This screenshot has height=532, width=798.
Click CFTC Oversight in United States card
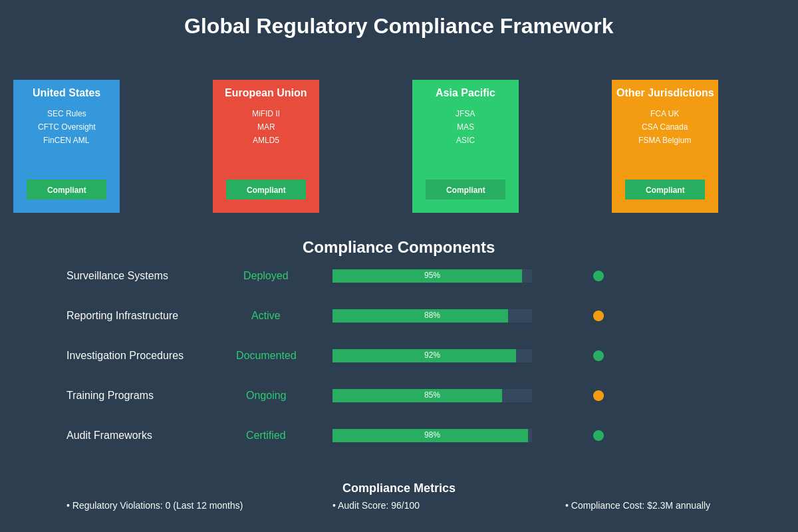tap(66, 127)
